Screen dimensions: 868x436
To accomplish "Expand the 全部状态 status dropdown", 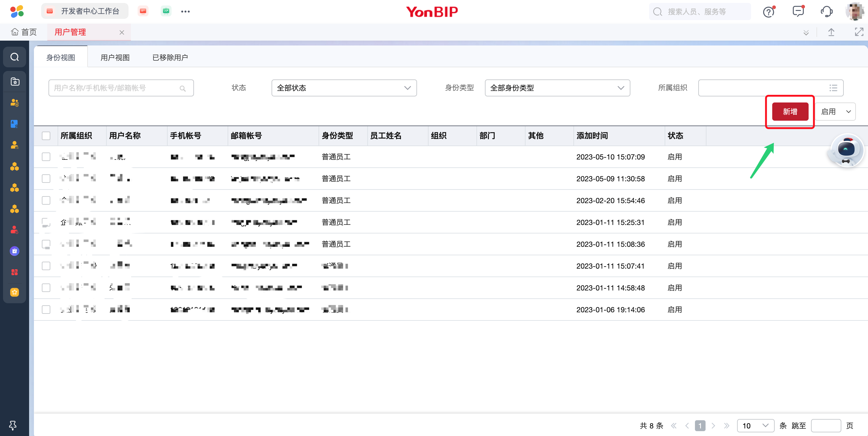I will pos(344,88).
